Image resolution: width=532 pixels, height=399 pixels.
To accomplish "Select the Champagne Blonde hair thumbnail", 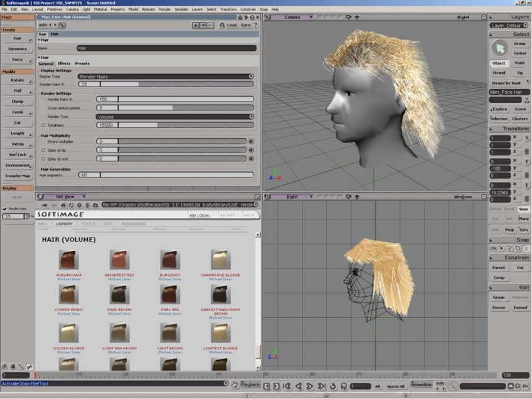I will (220, 259).
